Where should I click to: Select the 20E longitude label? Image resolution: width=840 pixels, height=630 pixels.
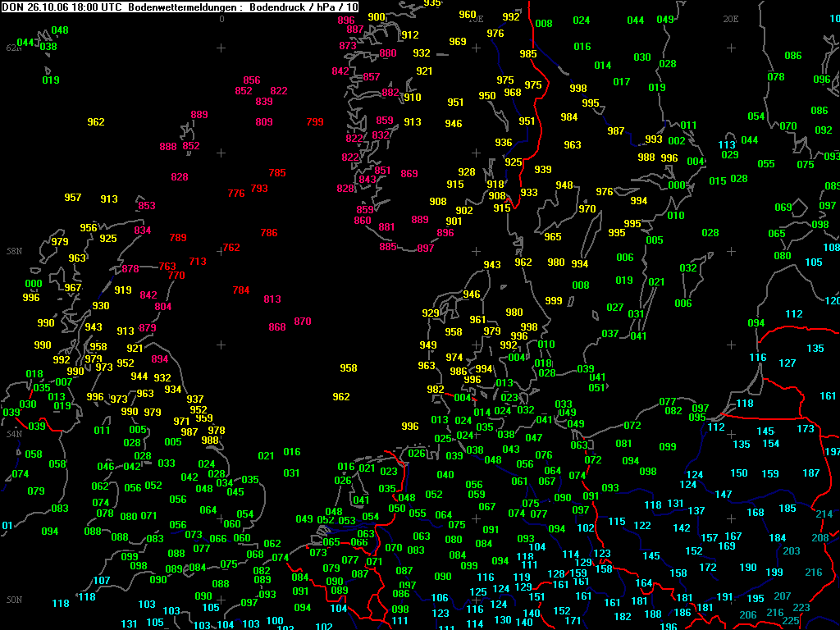[x=731, y=19]
